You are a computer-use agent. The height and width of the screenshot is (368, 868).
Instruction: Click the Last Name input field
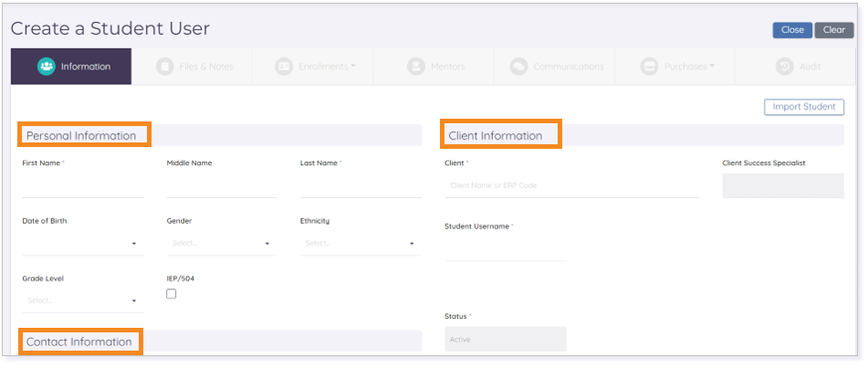361,186
